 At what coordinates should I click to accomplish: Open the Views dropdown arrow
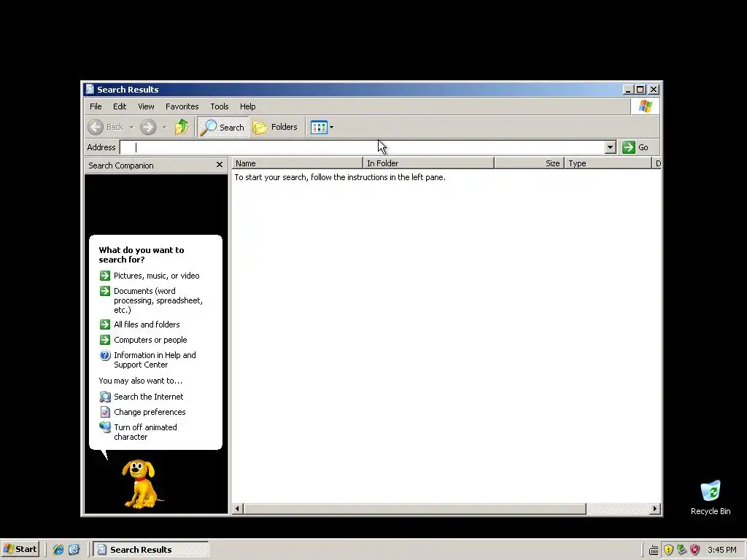[x=332, y=127]
